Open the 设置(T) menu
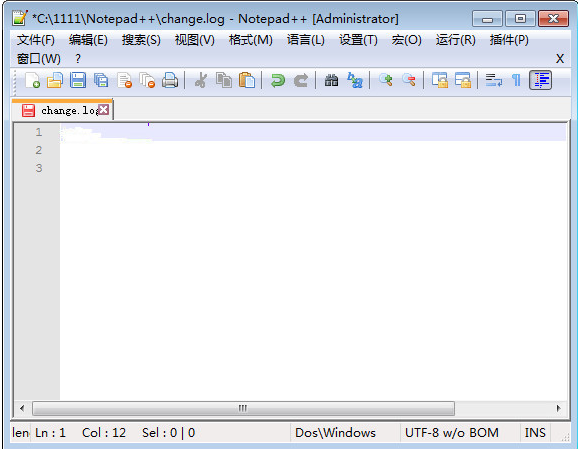Screen dimensions: 578x449 tap(358, 40)
